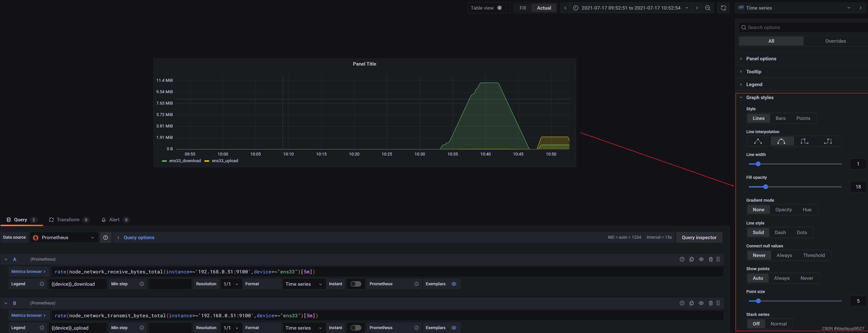Screen dimensions: 868x333
Task: Click the Fill opacity slider handle
Action: [x=765, y=187]
